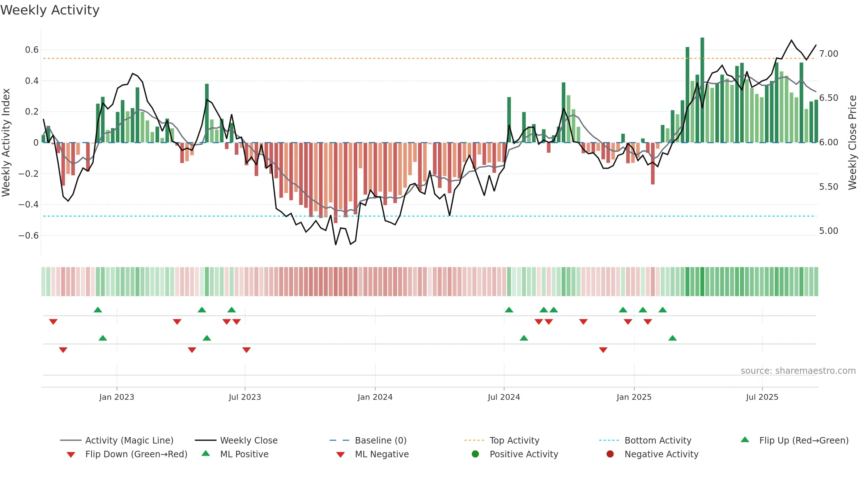This screenshot has height=488, width=868.
Task: Click the Weekly Close Price axis title
Action: click(x=853, y=142)
